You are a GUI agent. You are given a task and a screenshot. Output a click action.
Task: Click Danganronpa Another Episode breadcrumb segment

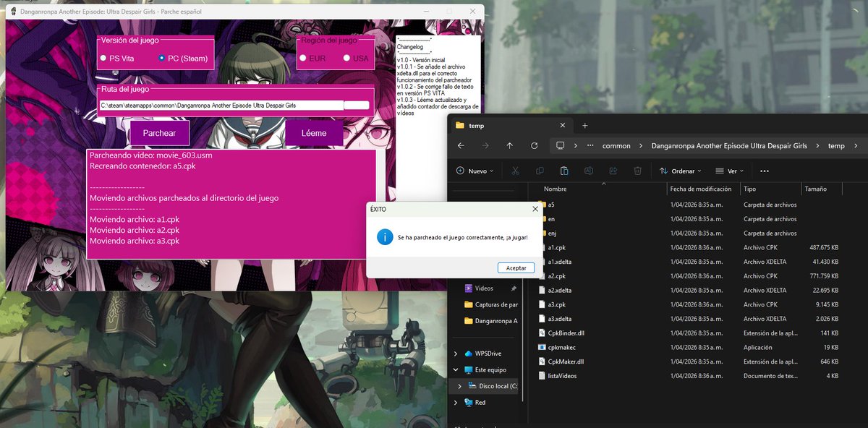pos(729,146)
